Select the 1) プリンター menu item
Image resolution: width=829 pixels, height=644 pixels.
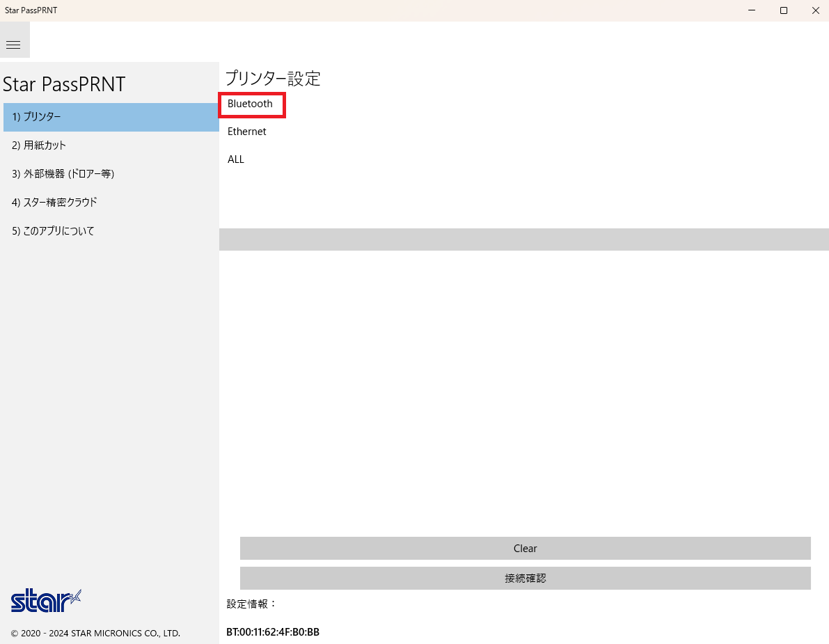[110, 117]
